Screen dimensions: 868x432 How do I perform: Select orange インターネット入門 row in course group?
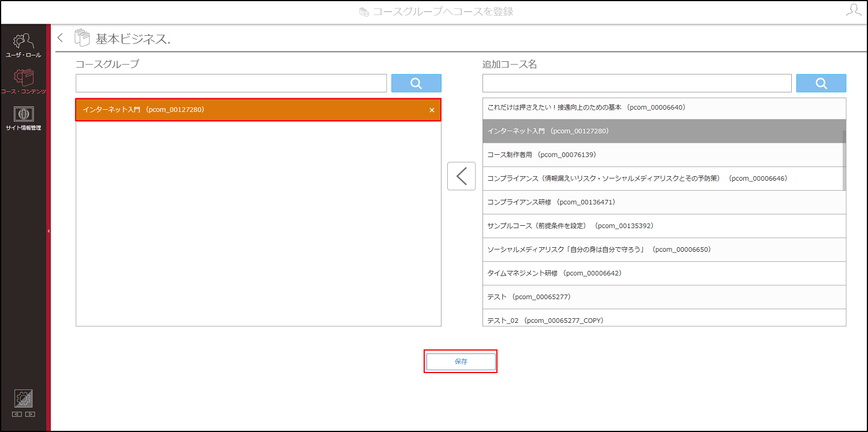[x=258, y=110]
